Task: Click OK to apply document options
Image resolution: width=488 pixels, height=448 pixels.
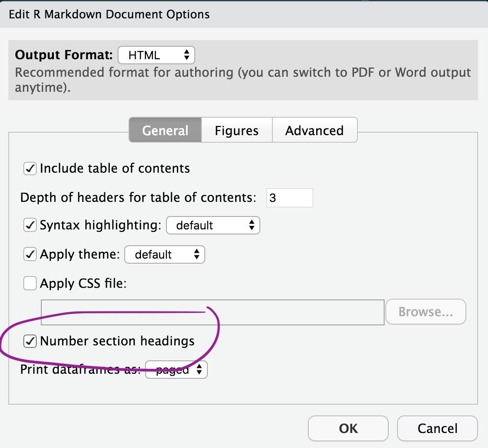Action: pyautogui.click(x=348, y=428)
